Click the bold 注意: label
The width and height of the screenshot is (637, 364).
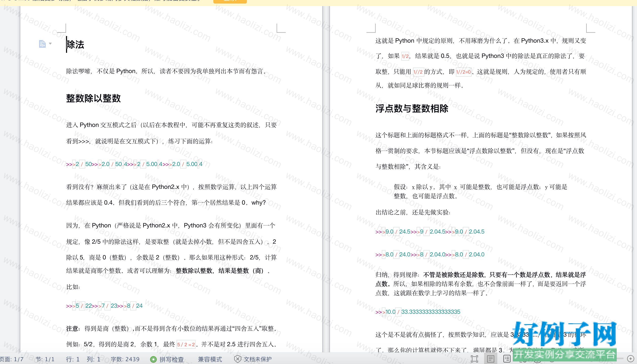click(73, 329)
